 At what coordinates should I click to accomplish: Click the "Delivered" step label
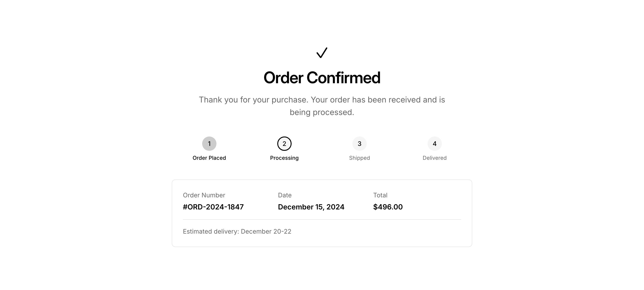(x=434, y=158)
